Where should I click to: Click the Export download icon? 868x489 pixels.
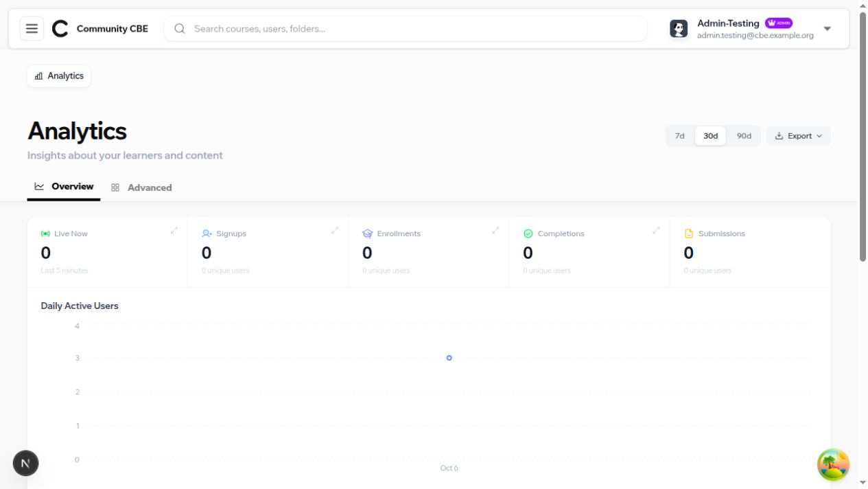(779, 136)
